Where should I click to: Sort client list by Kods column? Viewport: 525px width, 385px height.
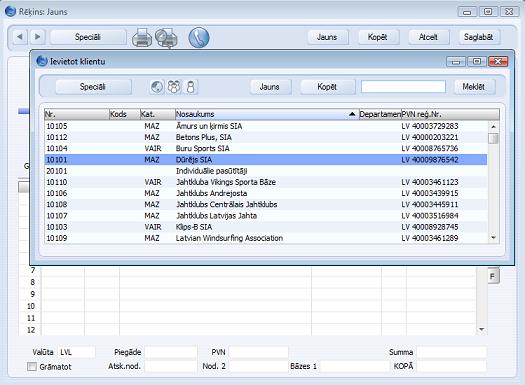pos(124,114)
